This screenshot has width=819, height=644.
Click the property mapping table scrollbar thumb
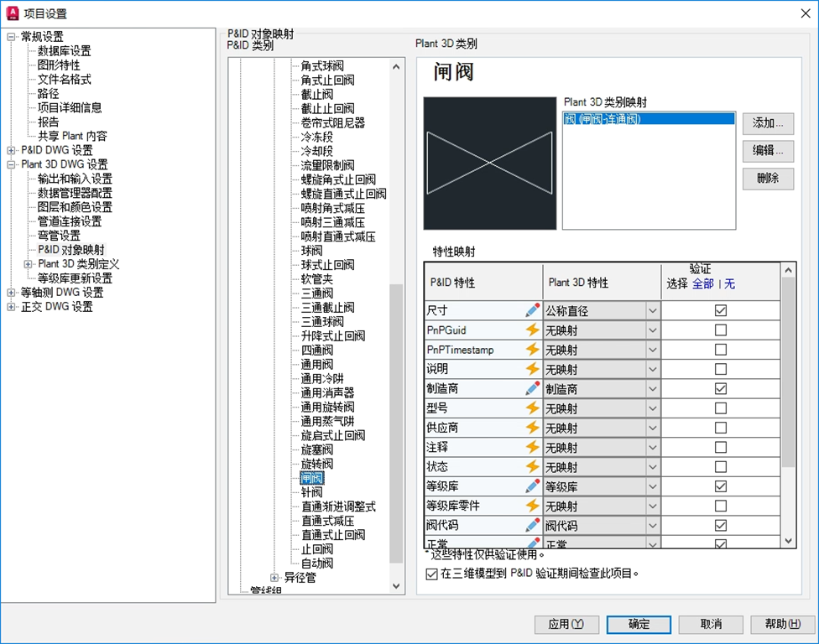point(788,372)
